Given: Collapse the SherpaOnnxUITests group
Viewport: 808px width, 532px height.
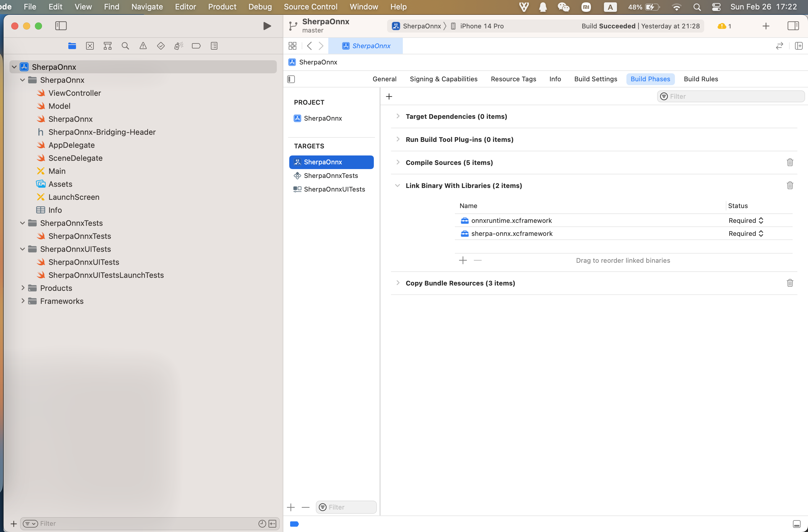Looking at the screenshot, I should tap(22, 249).
